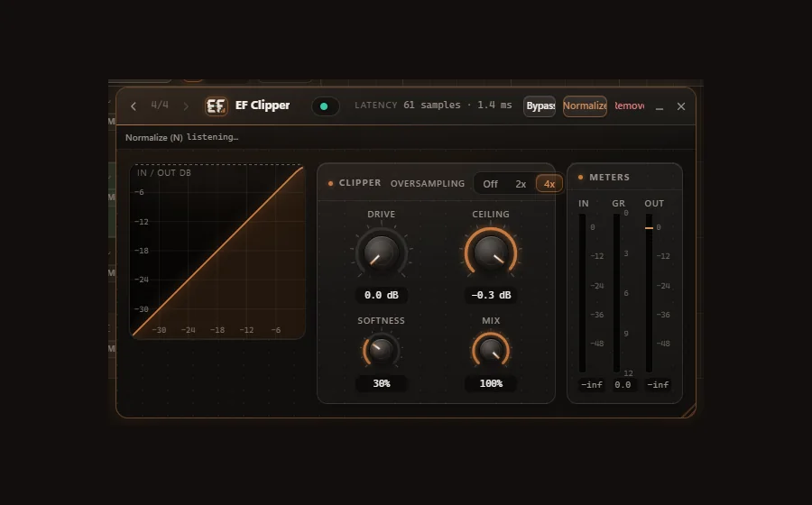Image resolution: width=812 pixels, height=505 pixels.
Task: Click the METERS section heading
Action: [610, 177]
